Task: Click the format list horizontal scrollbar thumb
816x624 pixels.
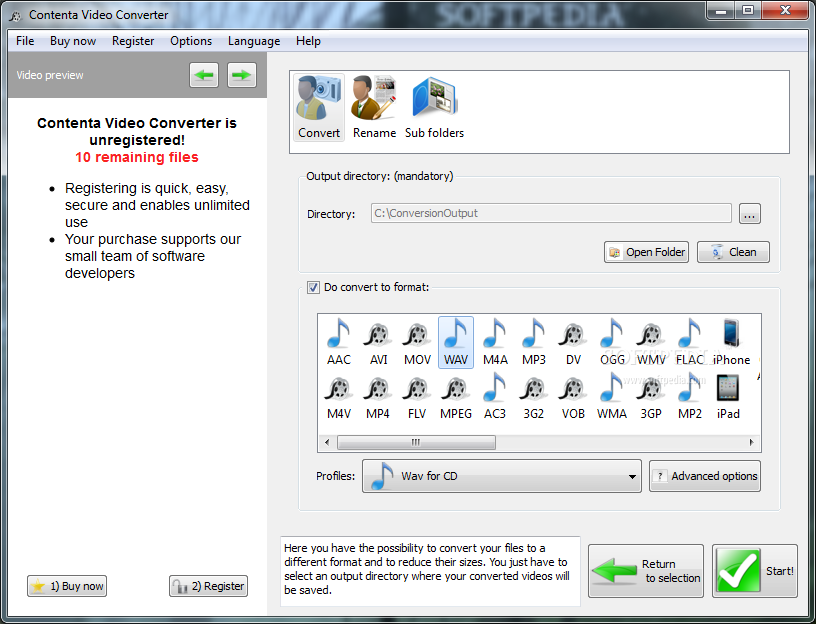Action: tap(416, 442)
